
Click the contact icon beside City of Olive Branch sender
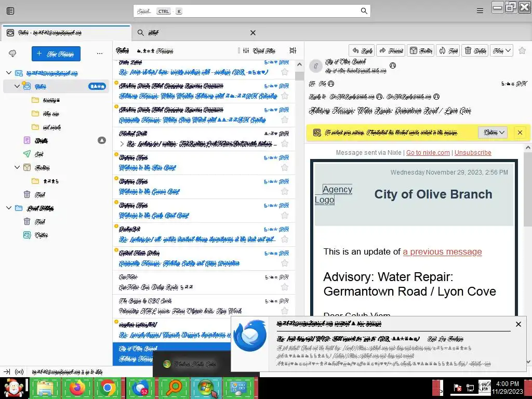click(393, 65)
